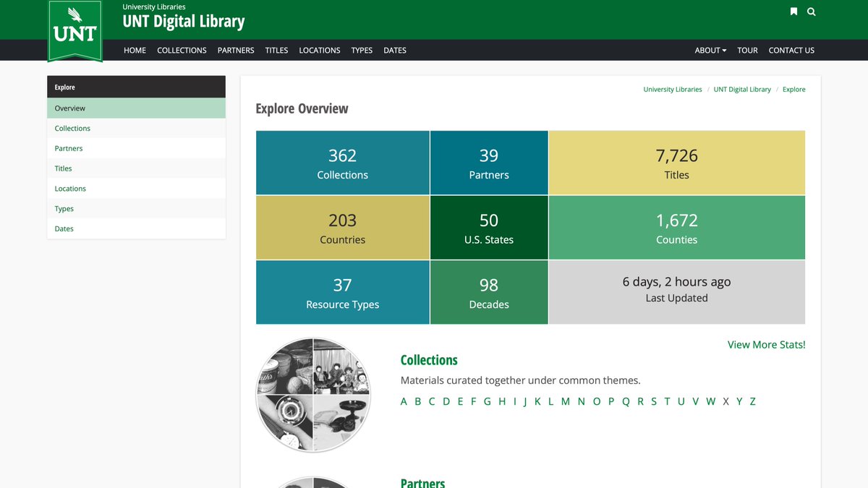This screenshot has height=488, width=868.
Task: Open the 50 U.S. States tile
Action: click(x=489, y=228)
